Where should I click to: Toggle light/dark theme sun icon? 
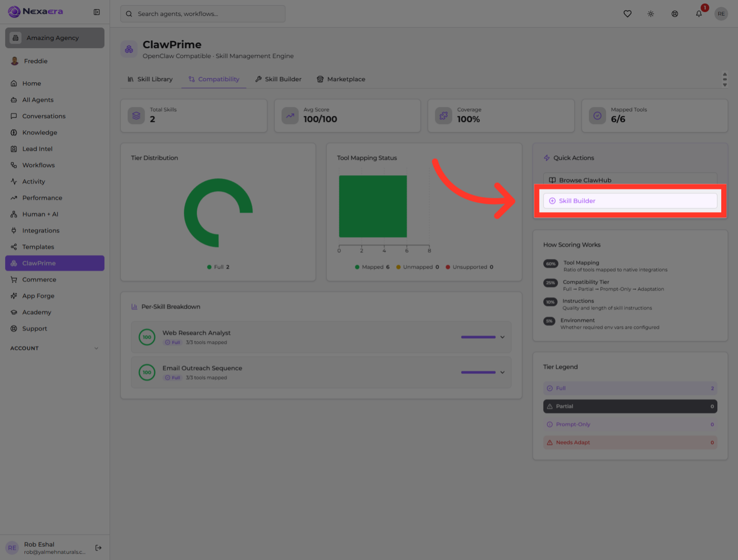[651, 14]
